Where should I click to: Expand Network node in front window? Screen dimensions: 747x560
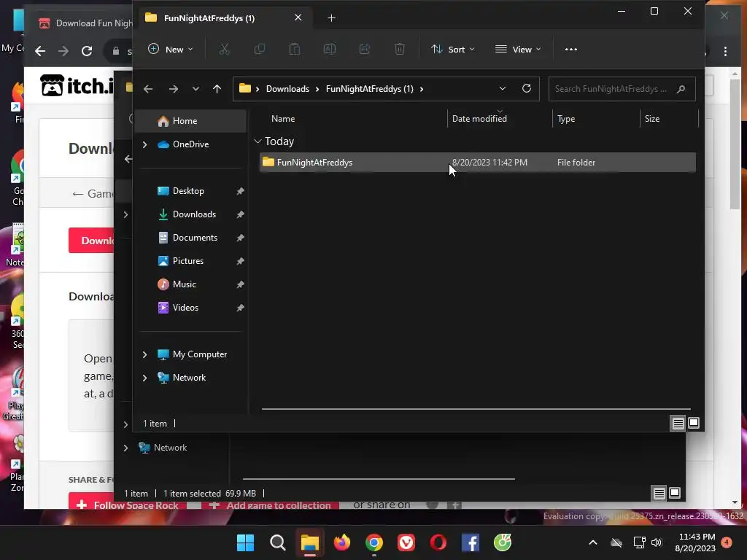pos(145,378)
